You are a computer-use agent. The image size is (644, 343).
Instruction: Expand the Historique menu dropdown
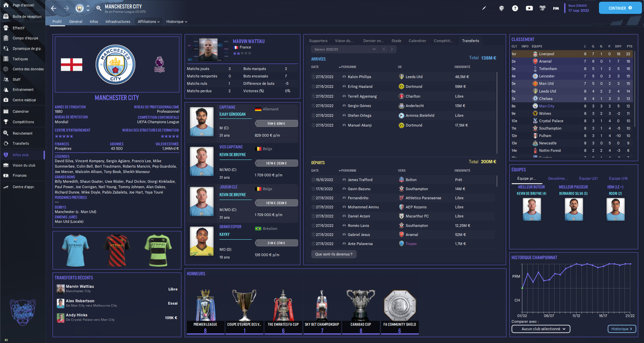tap(177, 22)
